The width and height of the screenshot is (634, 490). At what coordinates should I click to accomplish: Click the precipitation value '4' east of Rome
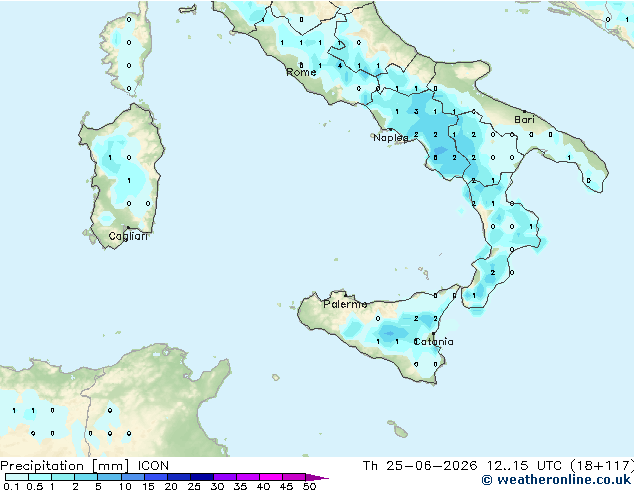pos(340,65)
